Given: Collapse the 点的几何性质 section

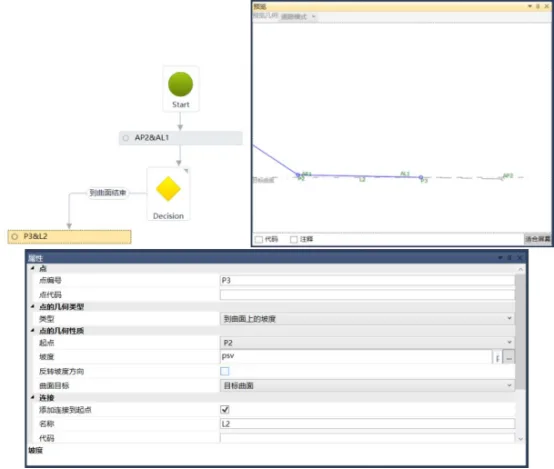Looking at the screenshot, I should pos(33,330).
